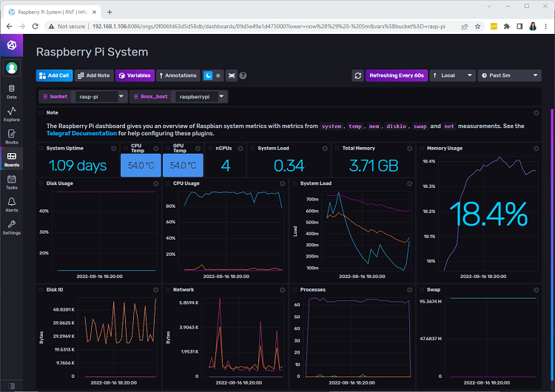
Task: Enter presentation mode with fullscreen icon
Action: (231, 75)
